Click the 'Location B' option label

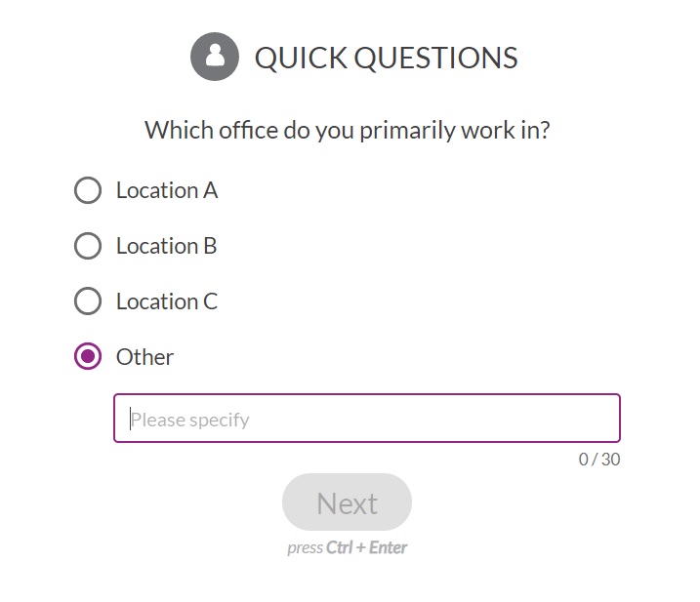167,246
